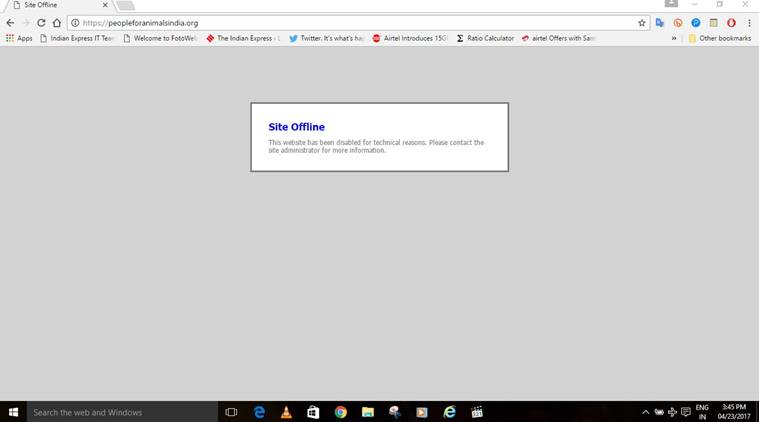The height and width of the screenshot is (422, 759).
Task: Open File Explorer from the taskbar
Action: pos(368,412)
